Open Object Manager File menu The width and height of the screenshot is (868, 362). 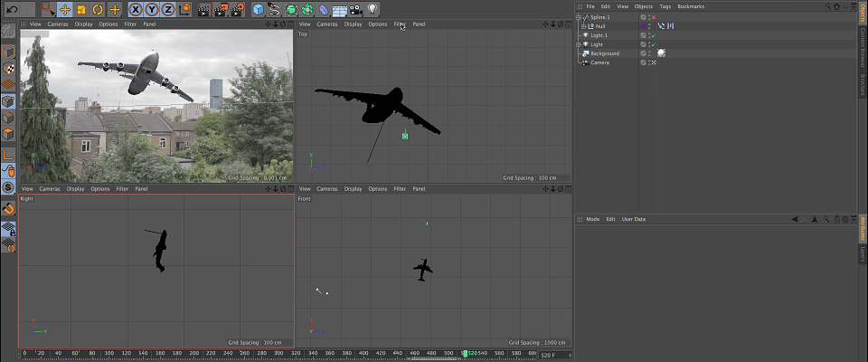[590, 6]
